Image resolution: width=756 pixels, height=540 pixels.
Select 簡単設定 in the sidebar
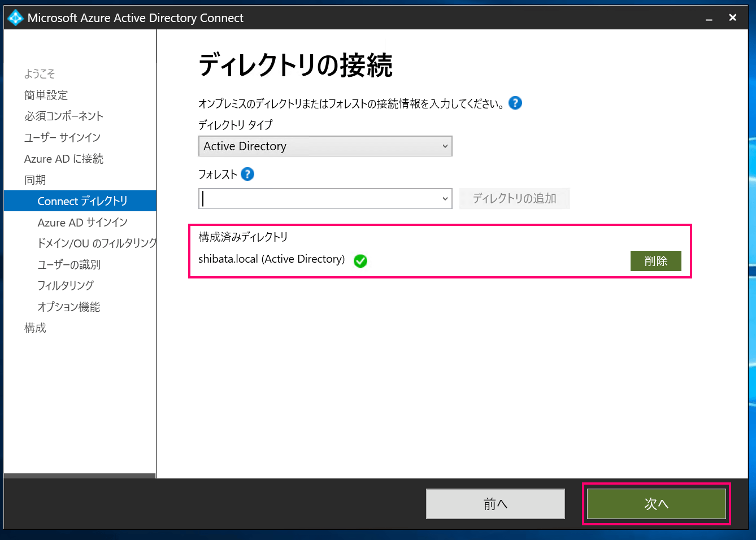pos(46,95)
